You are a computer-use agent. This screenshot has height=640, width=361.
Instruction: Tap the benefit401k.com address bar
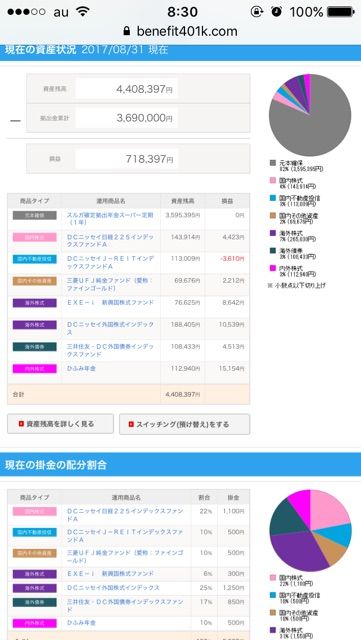(x=180, y=31)
